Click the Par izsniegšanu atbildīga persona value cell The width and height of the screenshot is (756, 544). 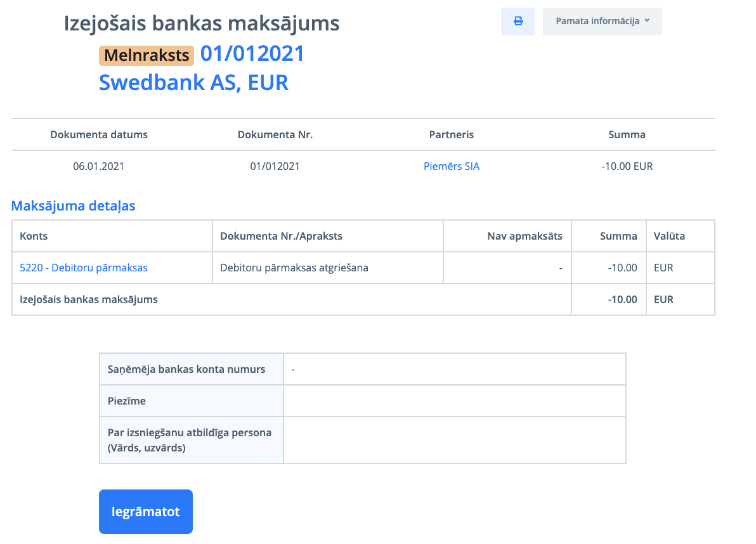tap(454, 440)
